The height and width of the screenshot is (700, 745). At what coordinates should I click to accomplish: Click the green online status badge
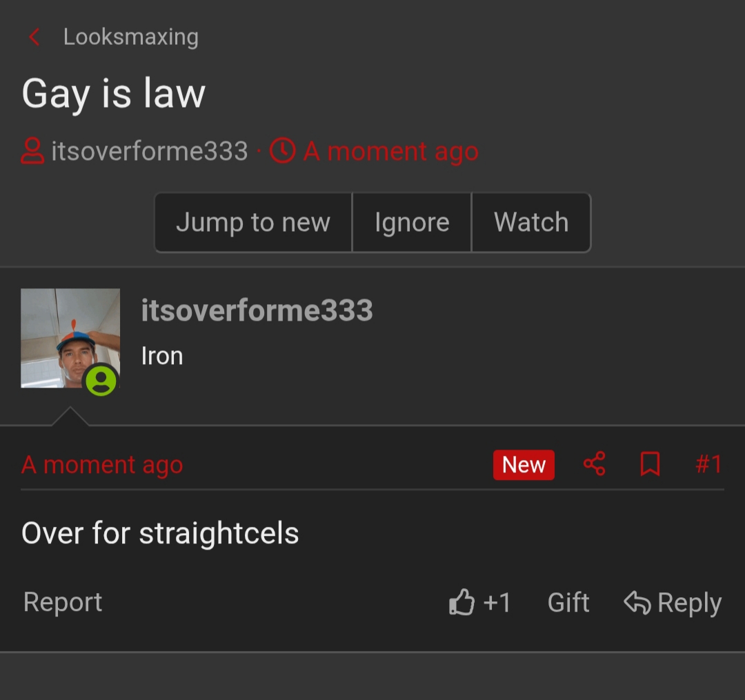[x=101, y=381]
